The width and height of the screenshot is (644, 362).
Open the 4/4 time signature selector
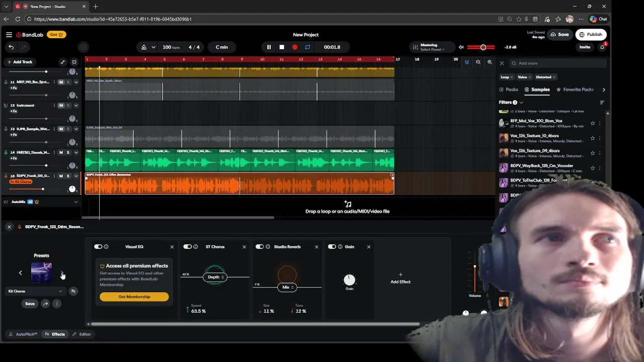coord(194,47)
